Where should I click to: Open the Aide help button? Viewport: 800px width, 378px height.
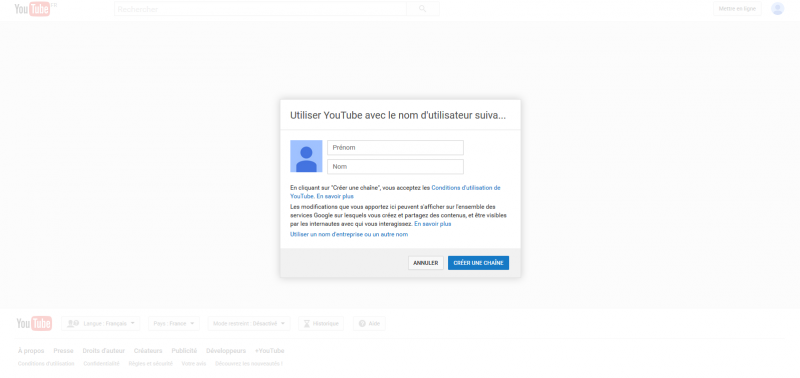point(369,323)
